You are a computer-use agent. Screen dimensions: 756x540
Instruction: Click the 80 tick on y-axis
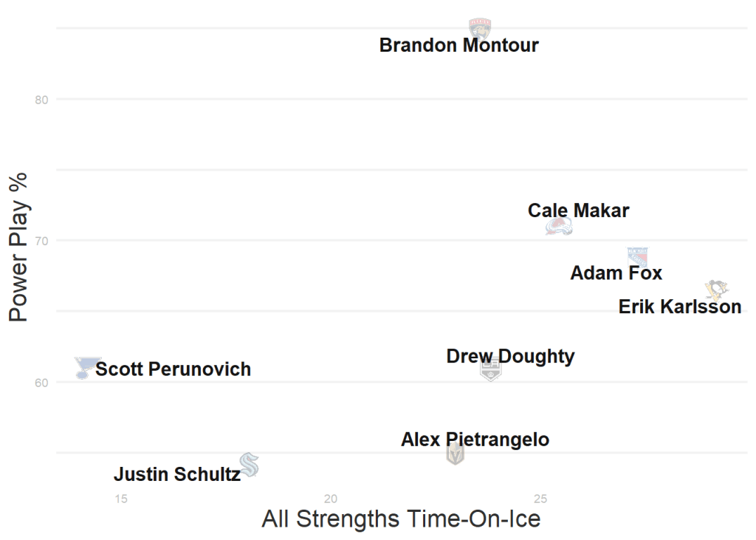pos(41,100)
